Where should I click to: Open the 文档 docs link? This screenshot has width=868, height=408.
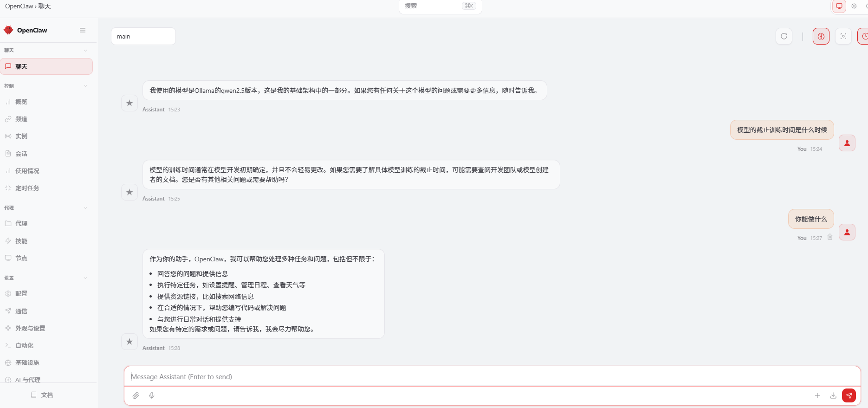(x=42, y=395)
